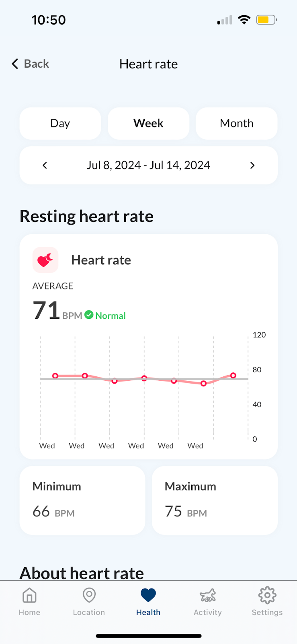Switch to Day view
This screenshot has height=644, width=297.
(x=60, y=123)
